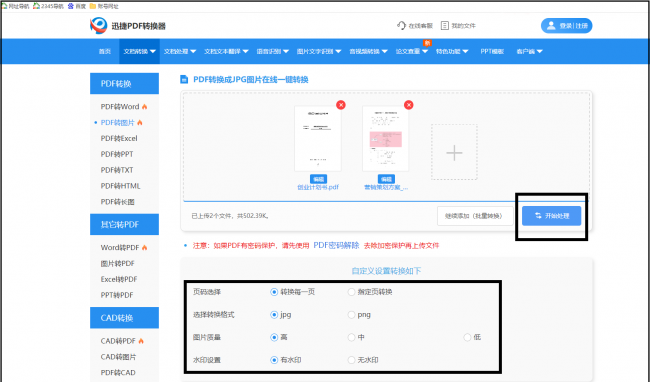Click the CAD转换 sidebar section header
The width and height of the screenshot is (650, 382).
124,318
